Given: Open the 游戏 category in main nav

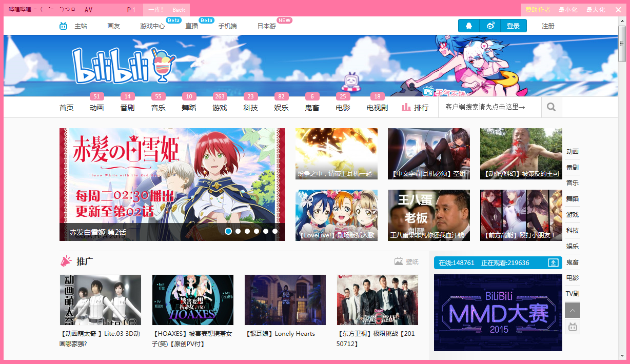Looking at the screenshot, I should (x=220, y=108).
